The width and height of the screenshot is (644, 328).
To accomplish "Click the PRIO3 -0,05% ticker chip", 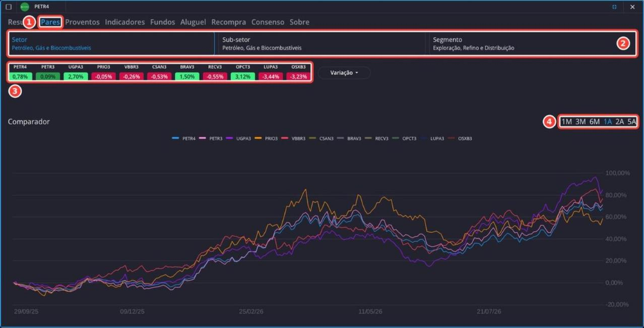I will click(104, 72).
